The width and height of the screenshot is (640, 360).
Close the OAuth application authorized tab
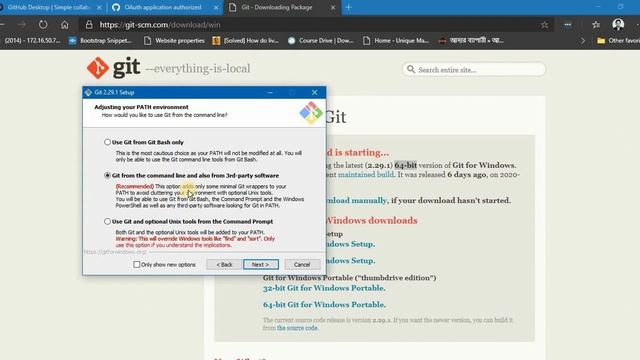pyautogui.click(x=216, y=7)
